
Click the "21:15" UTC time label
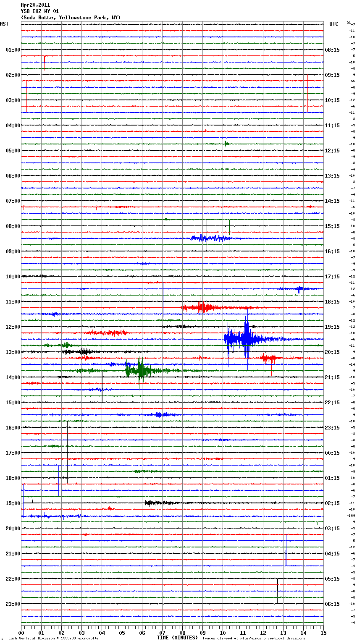(x=332, y=377)
